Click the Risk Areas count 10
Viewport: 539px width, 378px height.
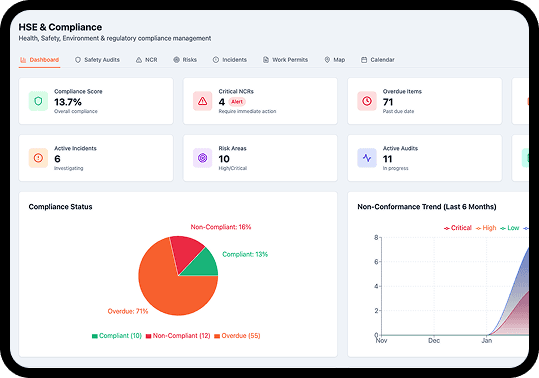(224, 159)
